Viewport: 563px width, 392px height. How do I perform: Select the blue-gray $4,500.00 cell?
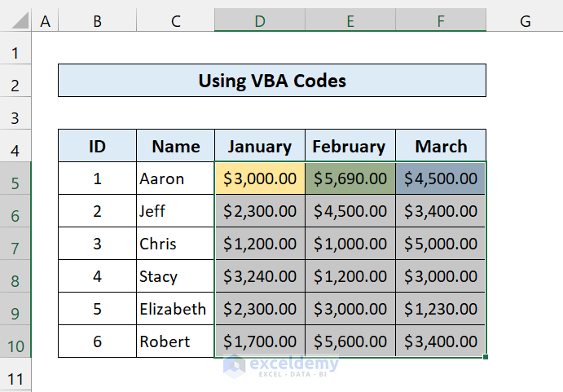[441, 178]
